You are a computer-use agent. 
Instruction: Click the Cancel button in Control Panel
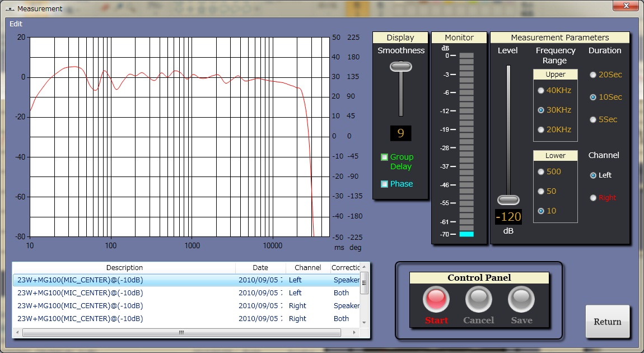click(x=478, y=299)
